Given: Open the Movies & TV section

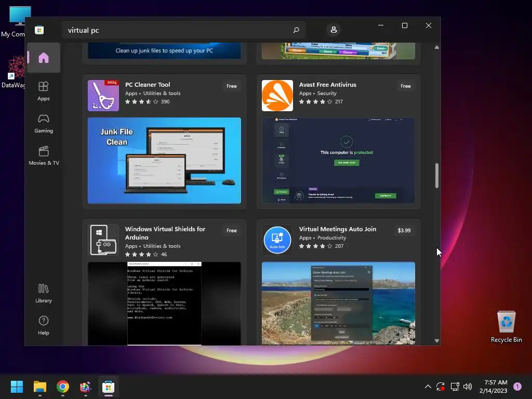Looking at the screenshot, I should (x=44, y=156).
